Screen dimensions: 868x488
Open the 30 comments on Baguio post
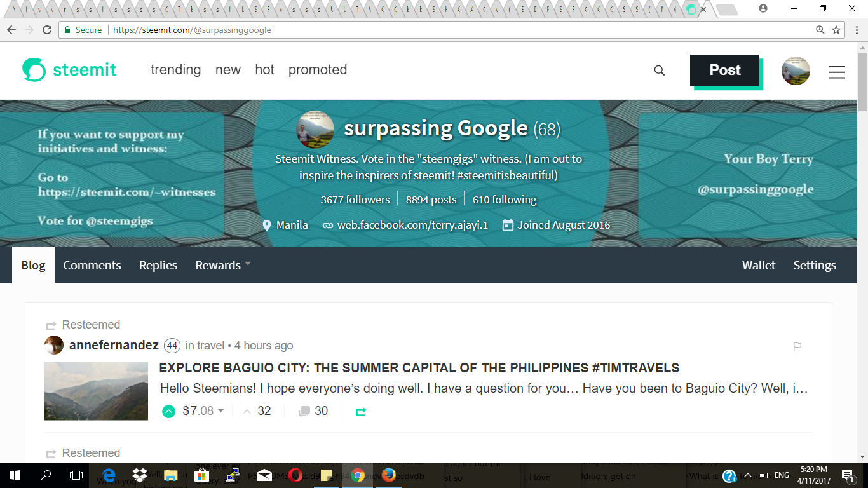(x=313, y=411)
